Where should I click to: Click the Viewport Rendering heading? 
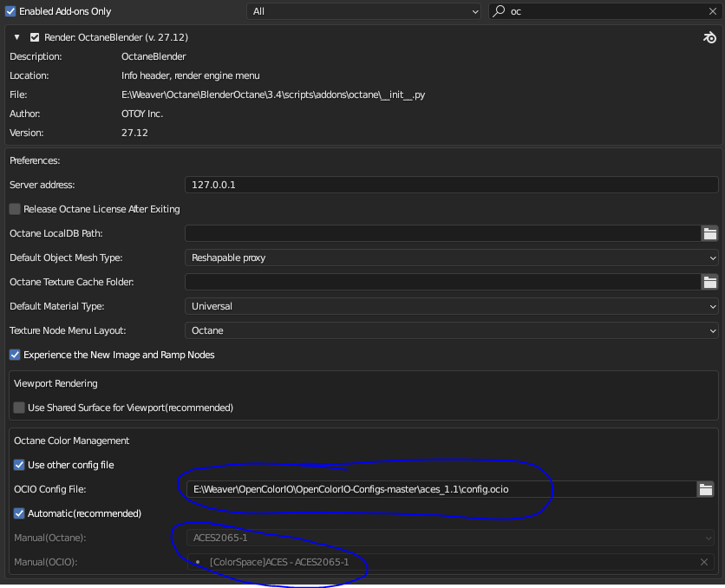click(x=56, y=383)
